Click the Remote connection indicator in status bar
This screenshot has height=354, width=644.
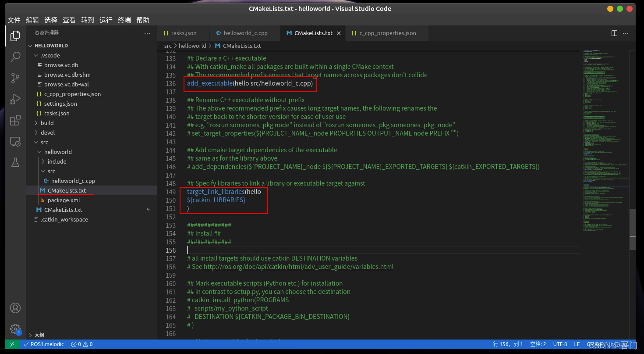pos(12,344)
